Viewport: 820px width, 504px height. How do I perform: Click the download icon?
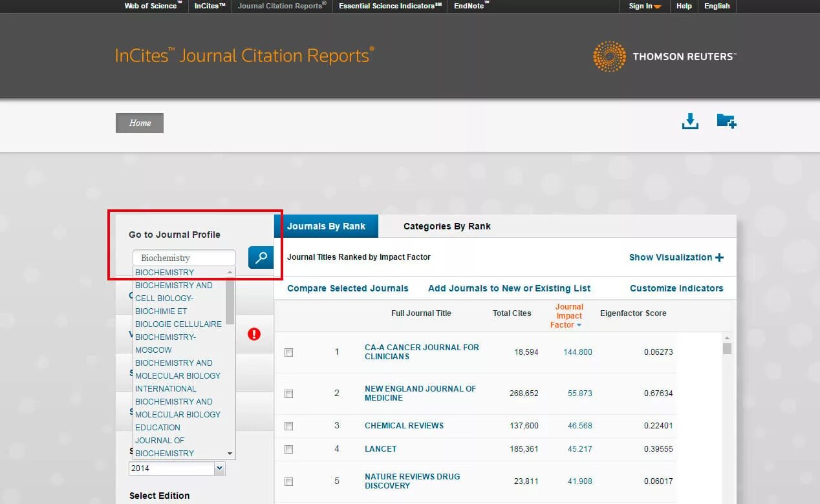point(690,121)
